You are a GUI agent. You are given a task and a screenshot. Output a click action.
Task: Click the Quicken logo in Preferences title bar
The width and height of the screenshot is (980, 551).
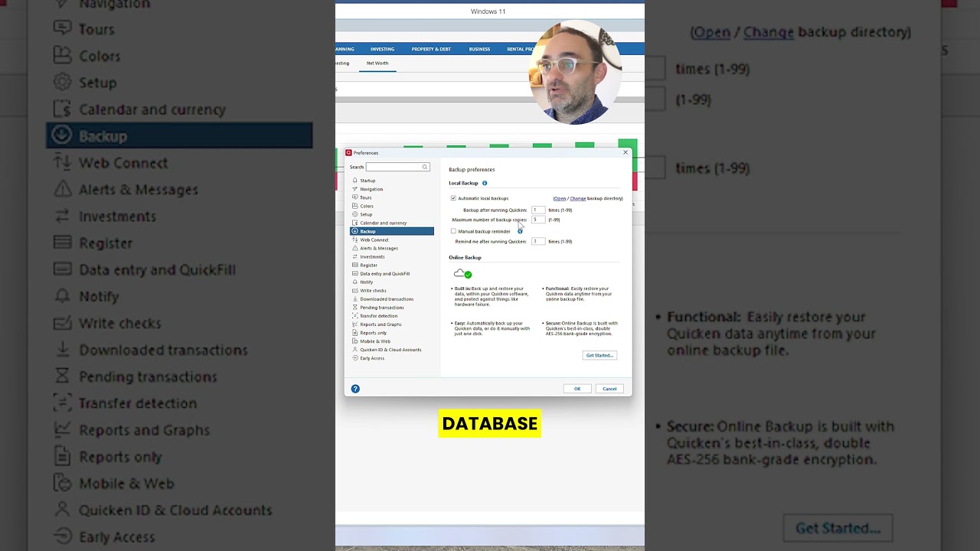(348, 153)
